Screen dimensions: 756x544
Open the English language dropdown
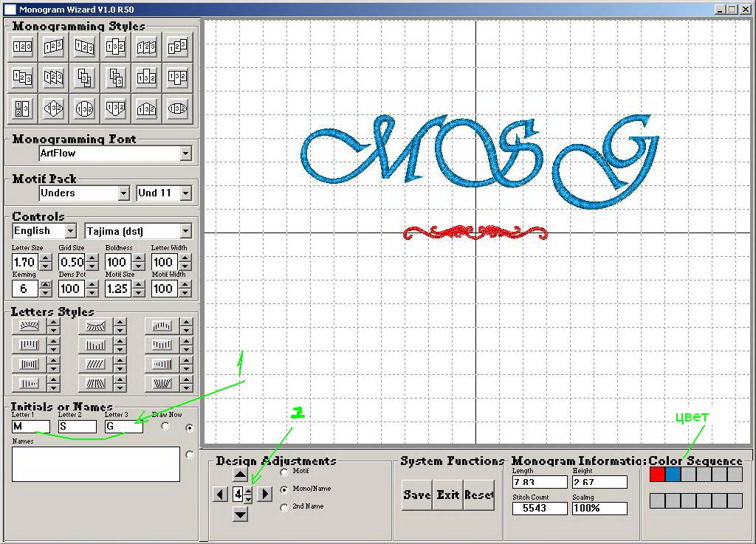point(71,231)
